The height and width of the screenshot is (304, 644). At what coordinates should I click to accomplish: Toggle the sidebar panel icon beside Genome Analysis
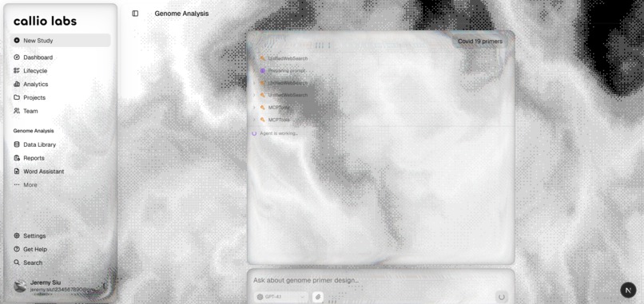click(x=135, y=14)
